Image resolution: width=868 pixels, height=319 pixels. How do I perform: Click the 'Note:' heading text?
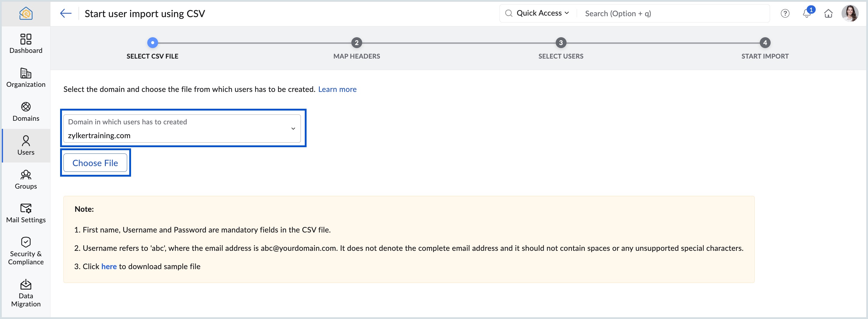[x=84, y=209]
